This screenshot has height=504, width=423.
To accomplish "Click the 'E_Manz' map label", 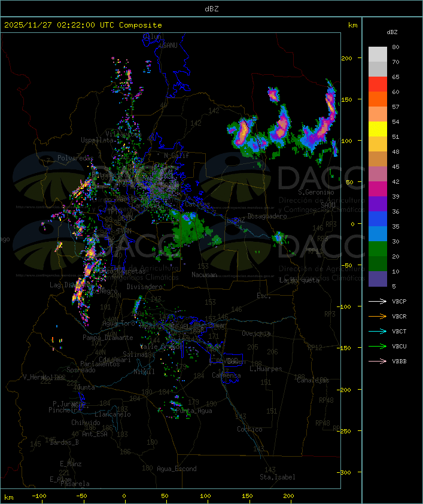I will pyautogui.click(x=71, y=464).
